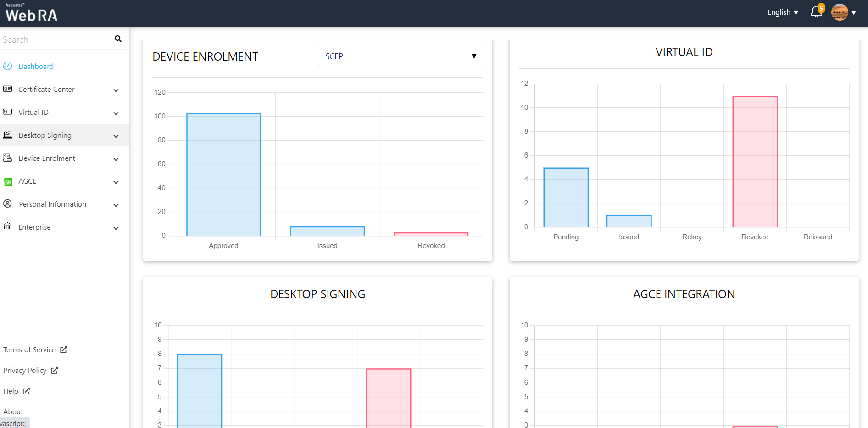This screenshot has height=428, width=868.
Task: Click the Virtual ID card icon
Action: (x=8, y=112)
